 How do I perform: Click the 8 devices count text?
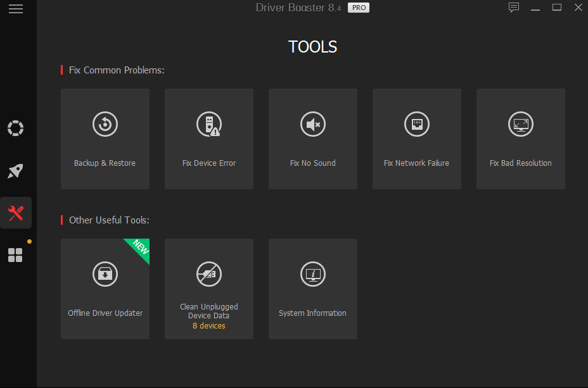click(209, 326)
